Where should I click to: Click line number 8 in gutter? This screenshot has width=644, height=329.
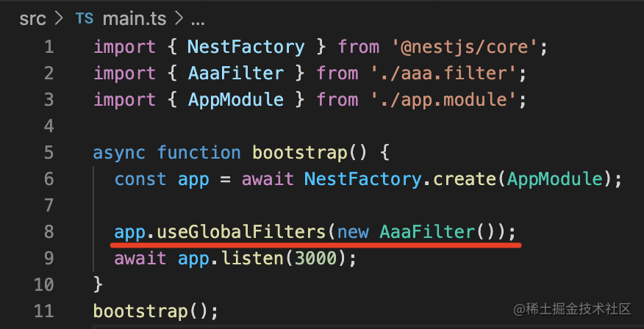pyautogui.click(x=49, y=232)
